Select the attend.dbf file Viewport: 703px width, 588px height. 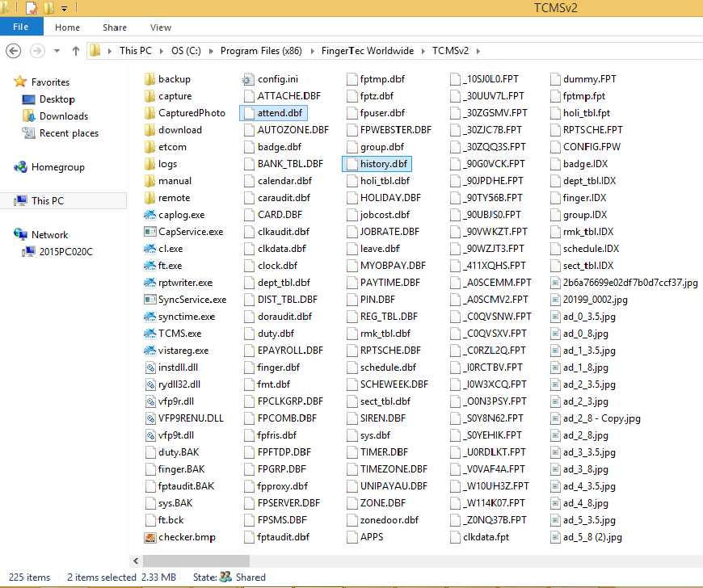(273, 113)
